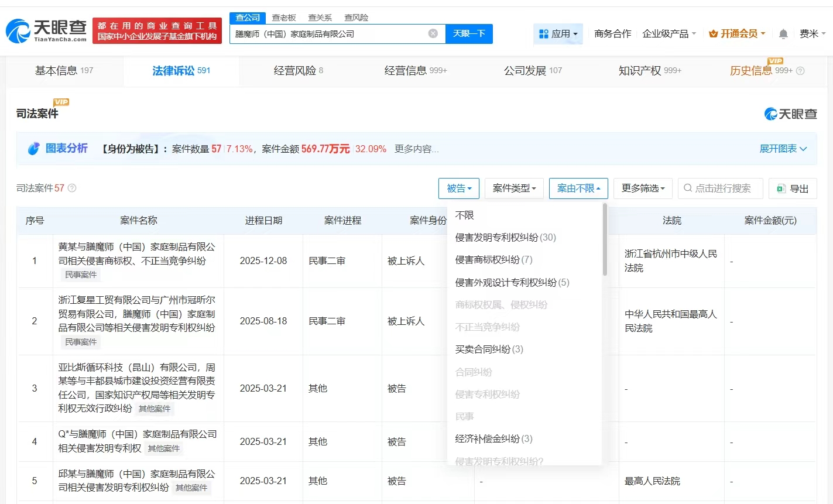Click the 更多内容 link

pos(417,149)
